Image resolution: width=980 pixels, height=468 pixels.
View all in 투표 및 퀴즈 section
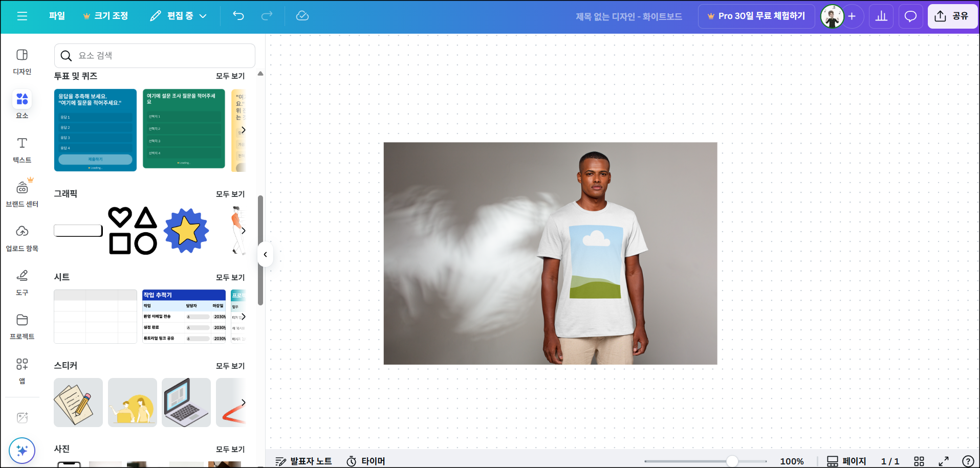pyautogui.click(x=230, y=76)
